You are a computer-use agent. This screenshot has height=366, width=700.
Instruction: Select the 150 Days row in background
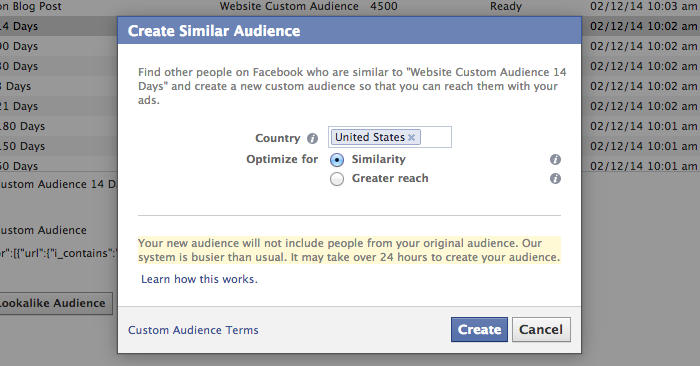[x=58, y=146]
